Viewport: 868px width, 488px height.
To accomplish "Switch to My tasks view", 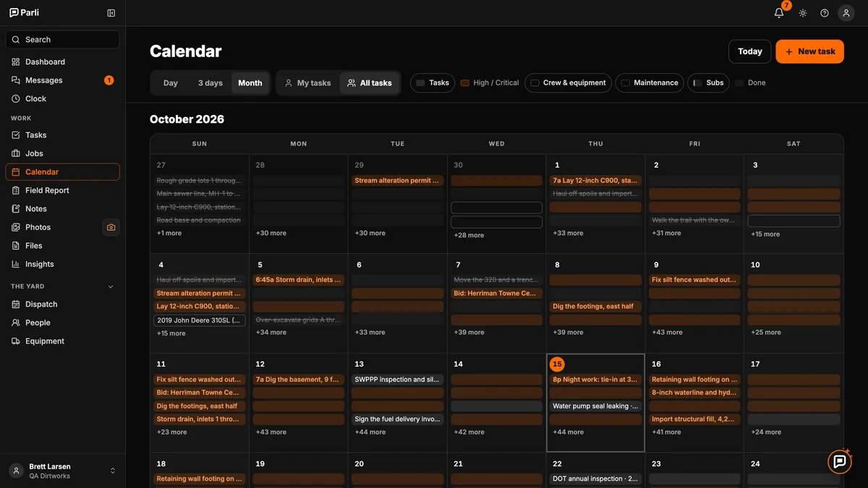I will (307, 83).
